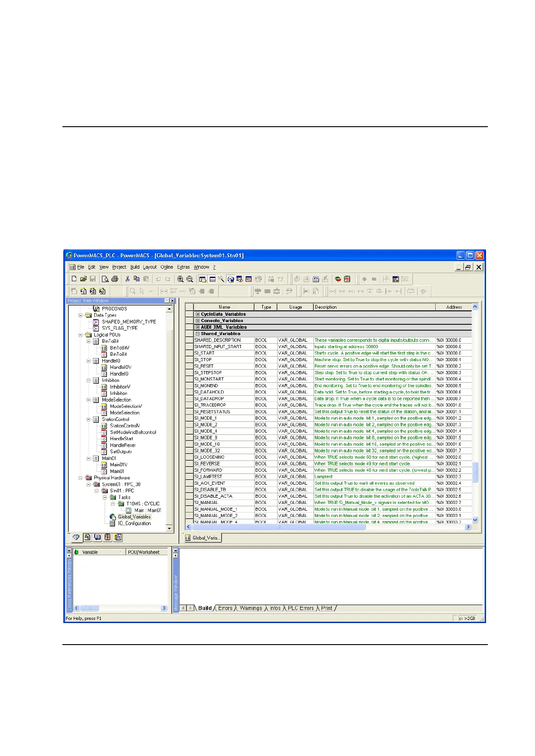Click the Open project folder icon

click(84, 279)
